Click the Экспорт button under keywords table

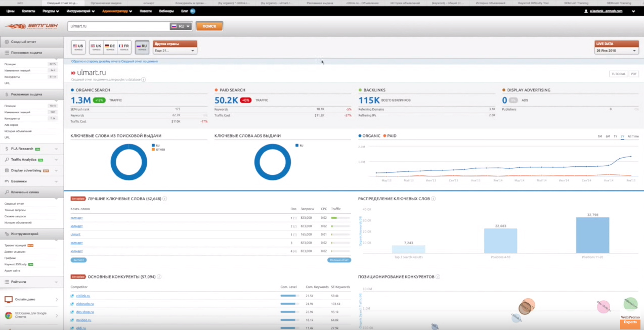(78, 260)
